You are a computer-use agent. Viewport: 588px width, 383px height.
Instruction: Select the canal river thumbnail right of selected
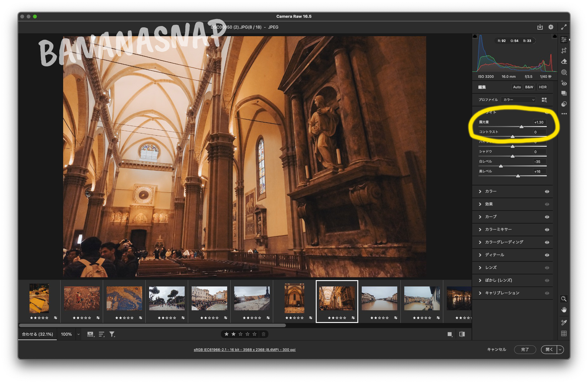380,299
